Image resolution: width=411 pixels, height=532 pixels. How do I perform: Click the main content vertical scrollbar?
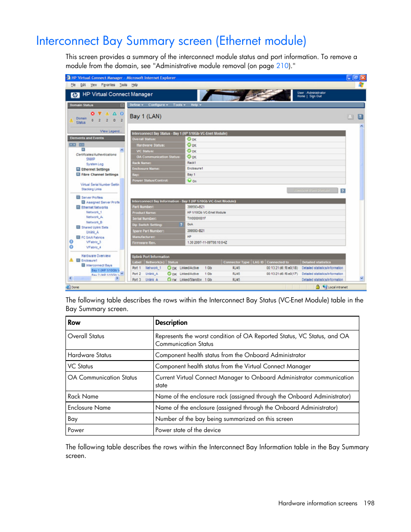[x=362, y=202]
